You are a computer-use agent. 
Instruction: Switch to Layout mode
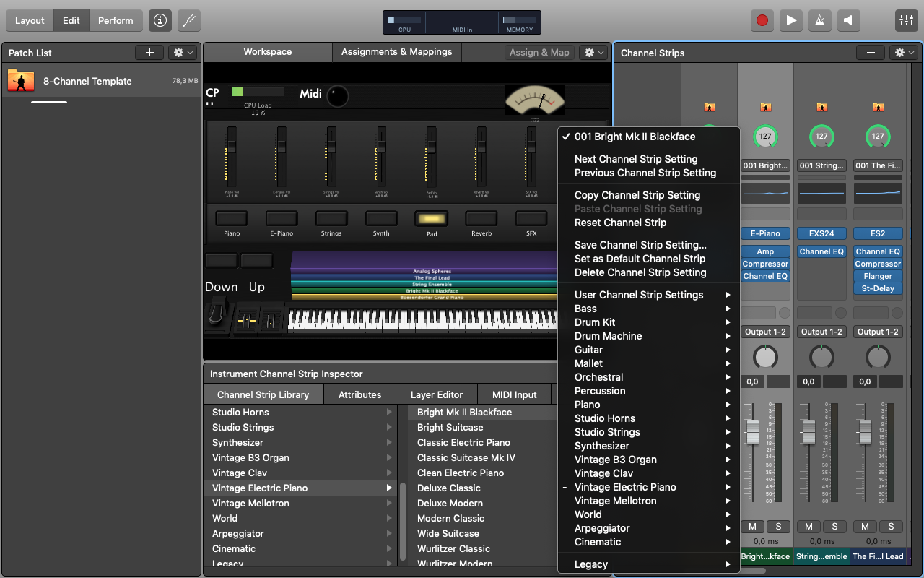tap(30, 20)
